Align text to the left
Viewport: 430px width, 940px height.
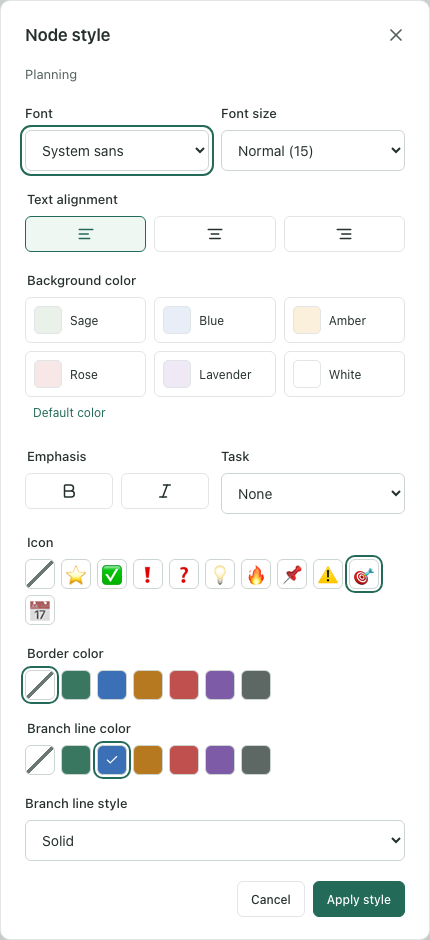(x=85, y=234)
